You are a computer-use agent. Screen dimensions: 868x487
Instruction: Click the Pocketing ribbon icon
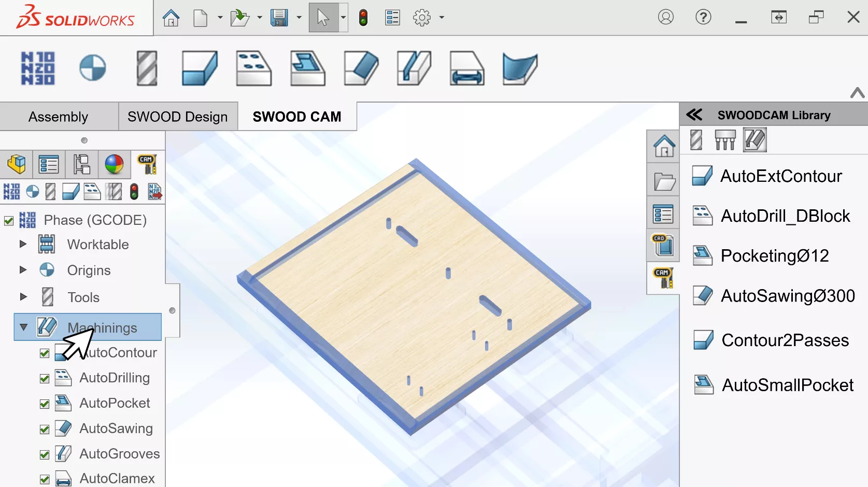[308, 68]
